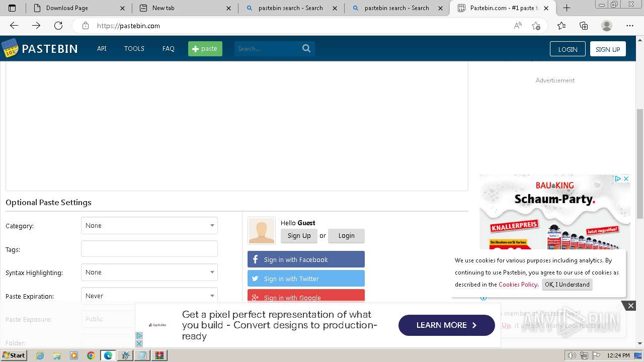This screenshot has width=644, height=362.
Task: Click the header LOGIN button
Action: (568, 49)
